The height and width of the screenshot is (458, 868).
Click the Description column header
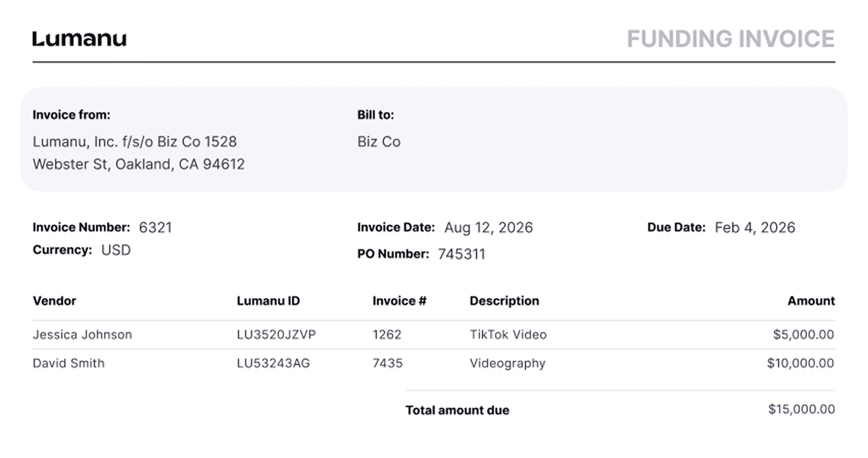[x=504, y=301]
